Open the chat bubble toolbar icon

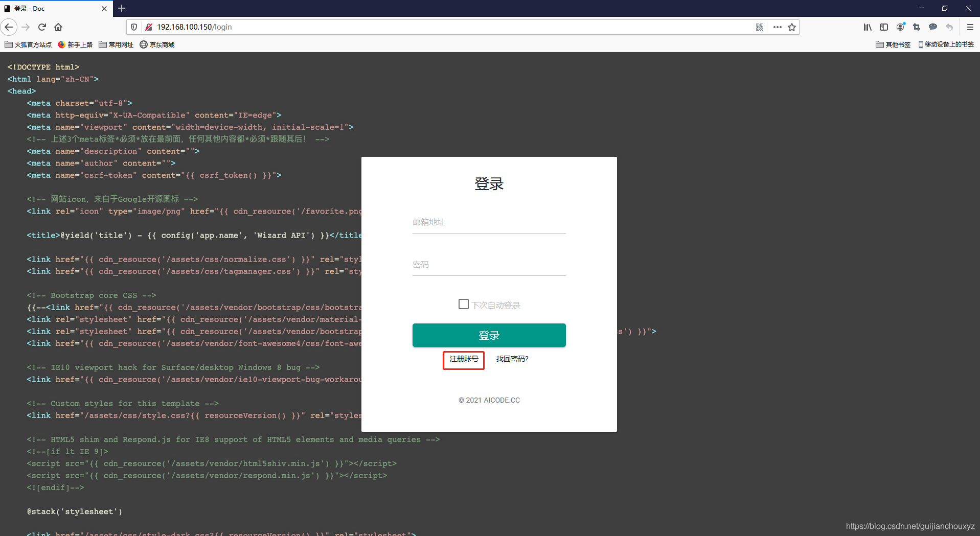coord(933,27)
